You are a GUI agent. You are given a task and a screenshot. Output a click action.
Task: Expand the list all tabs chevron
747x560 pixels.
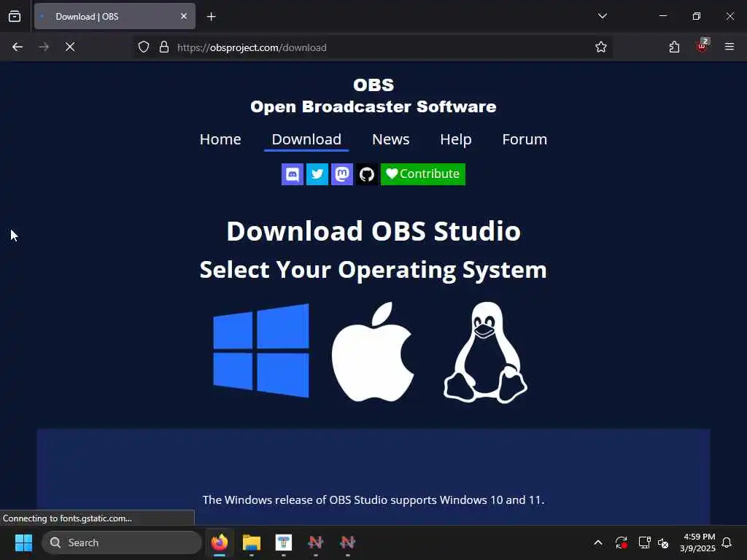[x=602, y=16]
